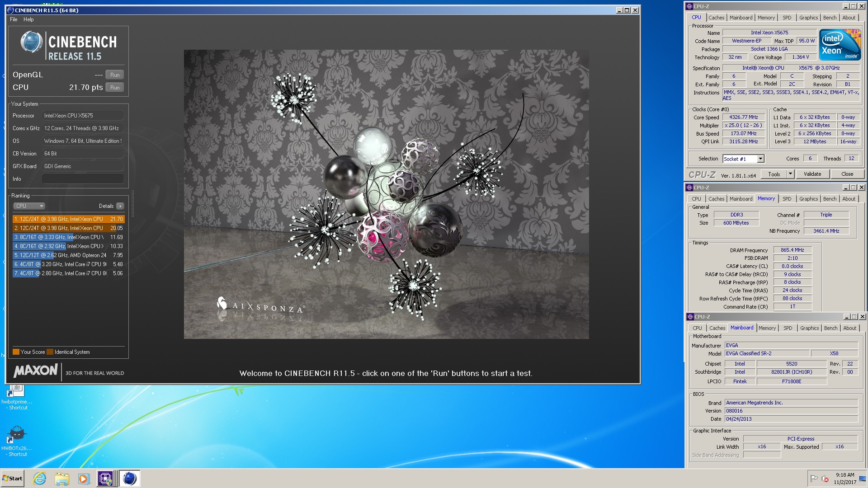The height and width of the screenshot is (488, 868).
Task: Select ranking row 4 with score 10.33
Action: pos(68,246)
